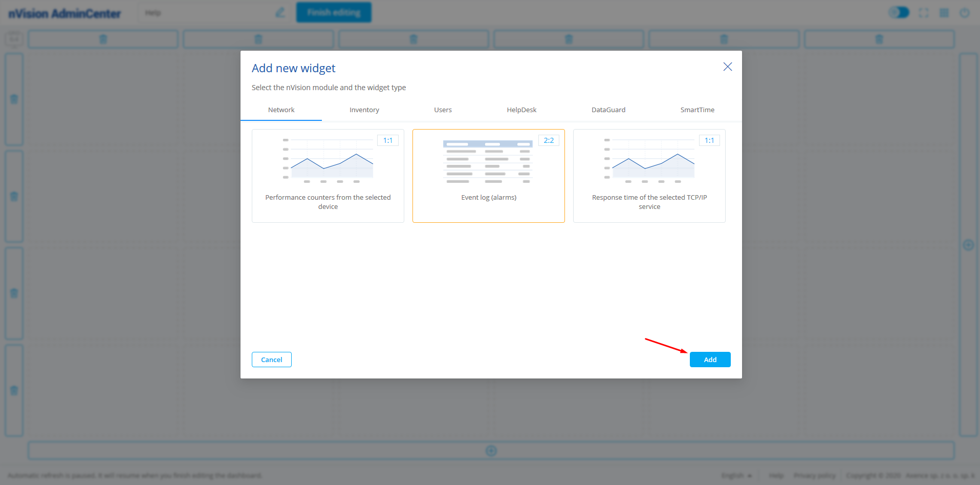The width and height of the screenshot is (980, 485).
Task: Open the Users tab
Action: point(443,110)
